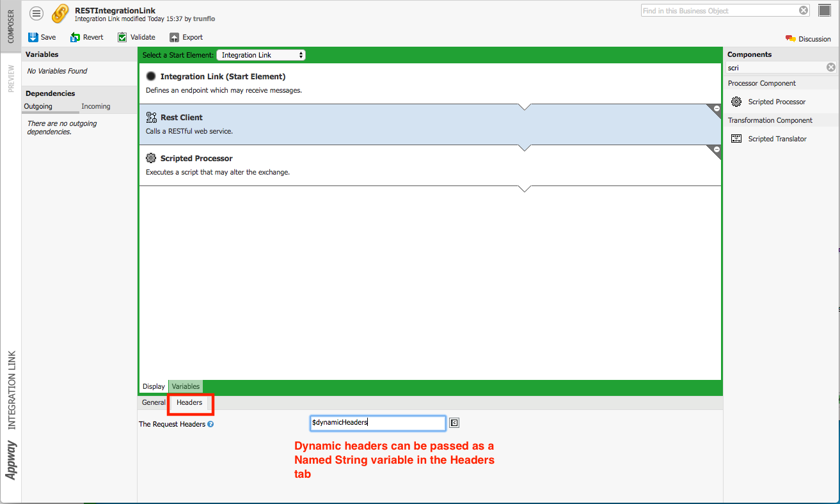Screen dimensions: 840x504
Task: Remove the Rest Client element via minus icon
Action: (x=717, y=109)
